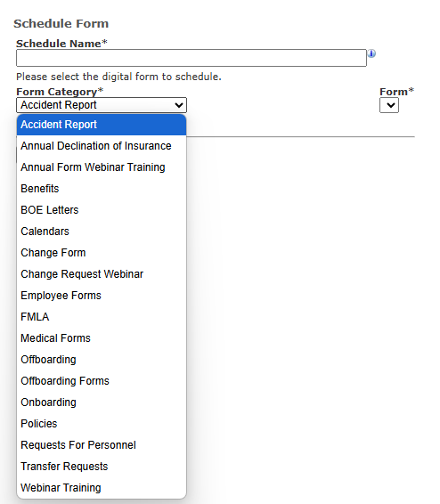440x504 pixels.
Task: Choose Medical Forms category
Action: pyautogui.click(x=102, y=338)
